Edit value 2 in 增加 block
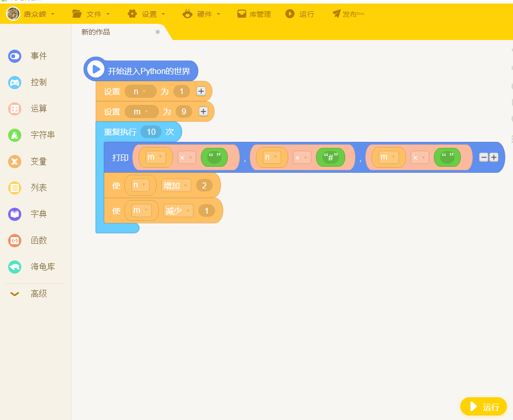 [204, 185]
